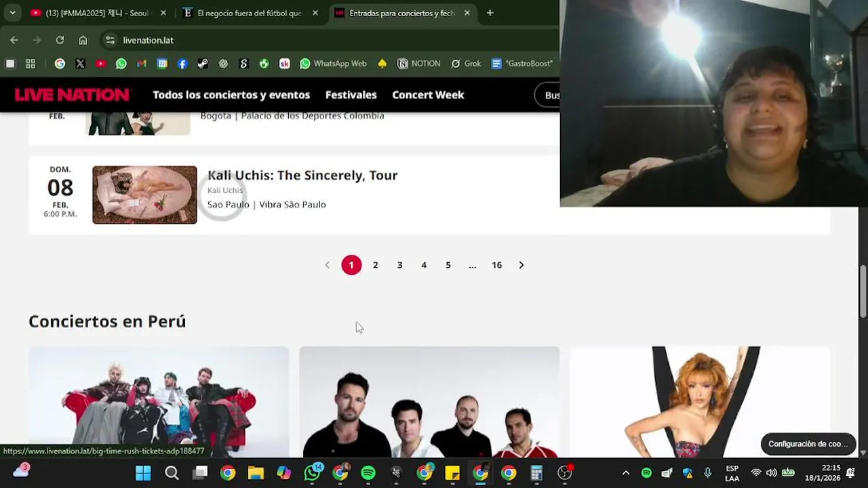Open Sticky Notes from taskbar
868x488 pixels.
pos(452,473)
